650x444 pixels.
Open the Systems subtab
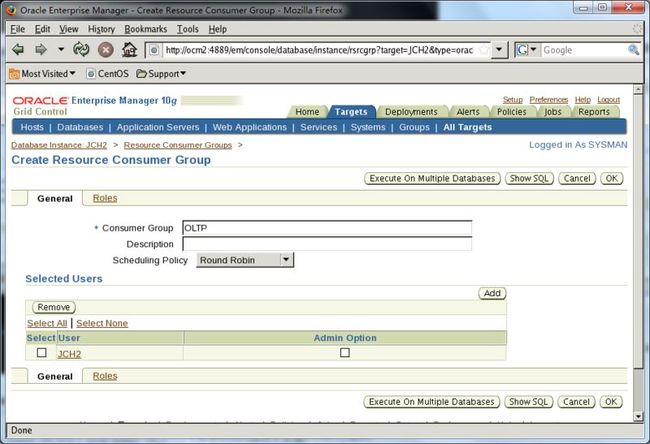click(x=368, y=127)
